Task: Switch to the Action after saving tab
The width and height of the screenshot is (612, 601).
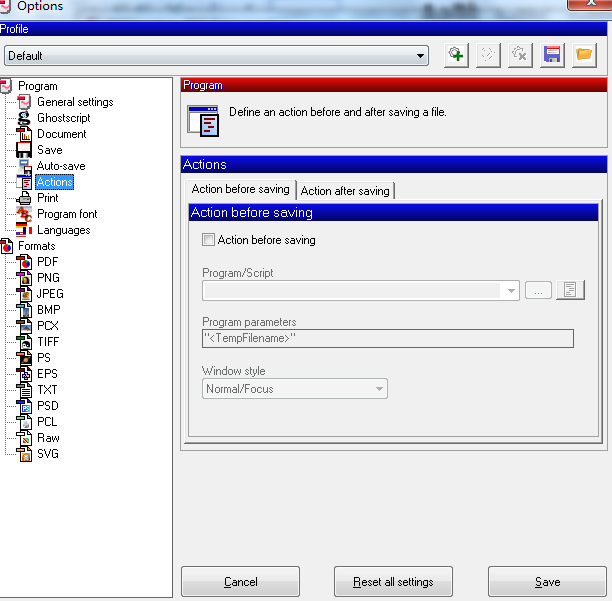Action: [x=345, y=191]
